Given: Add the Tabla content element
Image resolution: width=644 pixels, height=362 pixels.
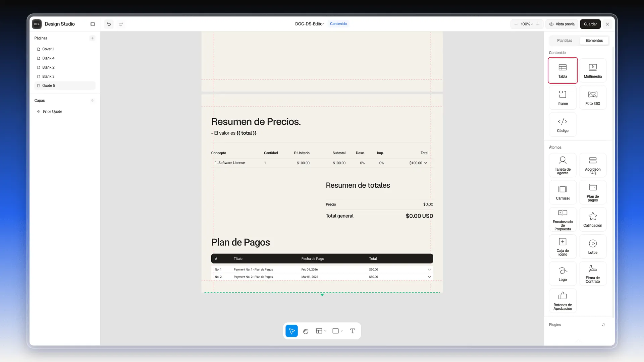Looking at the screenshot, I should [562, 70].
